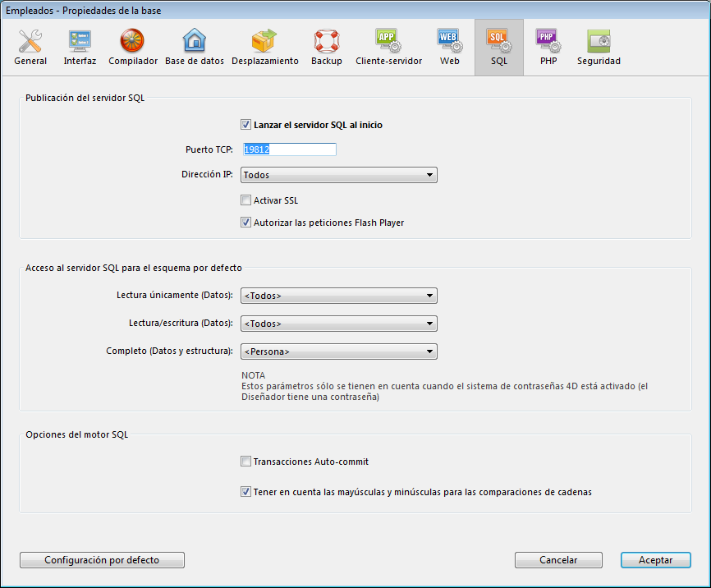The image size is (711, 588).
Task: Click the Compilador tab label
Action: click(133, 61)
